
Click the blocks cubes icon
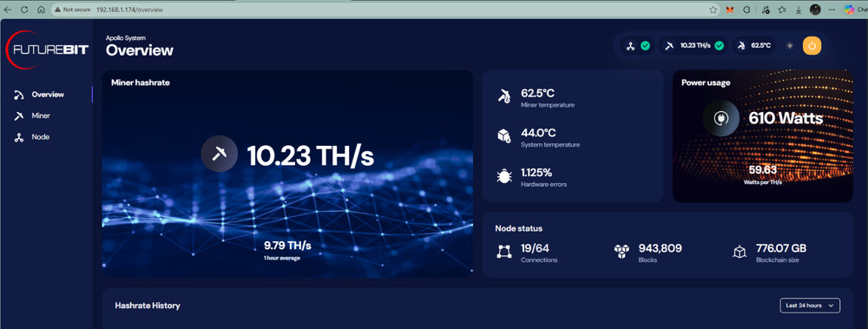(621, 252)
